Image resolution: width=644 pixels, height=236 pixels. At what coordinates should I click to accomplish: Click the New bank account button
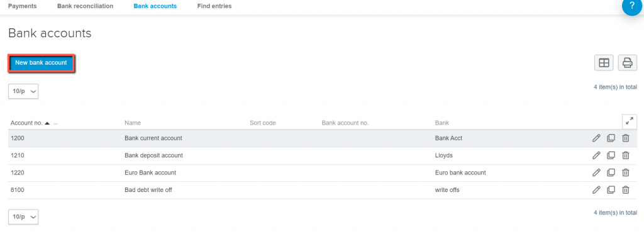click(x=41, y=63)
